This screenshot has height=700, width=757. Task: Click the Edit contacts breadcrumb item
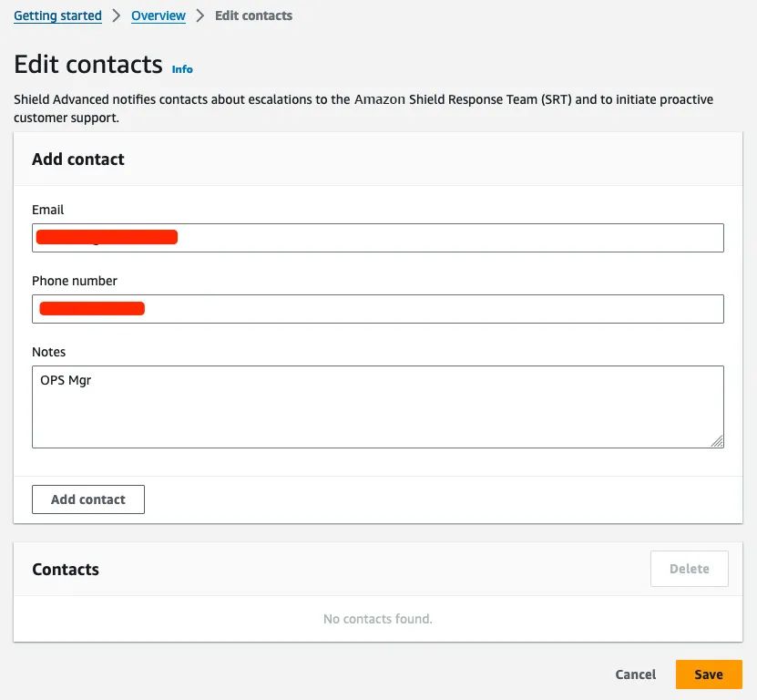pos(253,15)
